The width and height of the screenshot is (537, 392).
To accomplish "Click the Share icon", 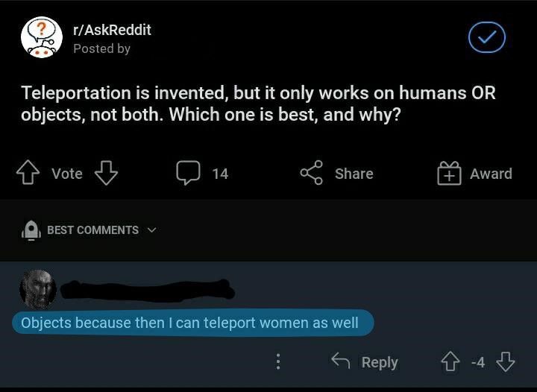I will [x=311, y=173].
